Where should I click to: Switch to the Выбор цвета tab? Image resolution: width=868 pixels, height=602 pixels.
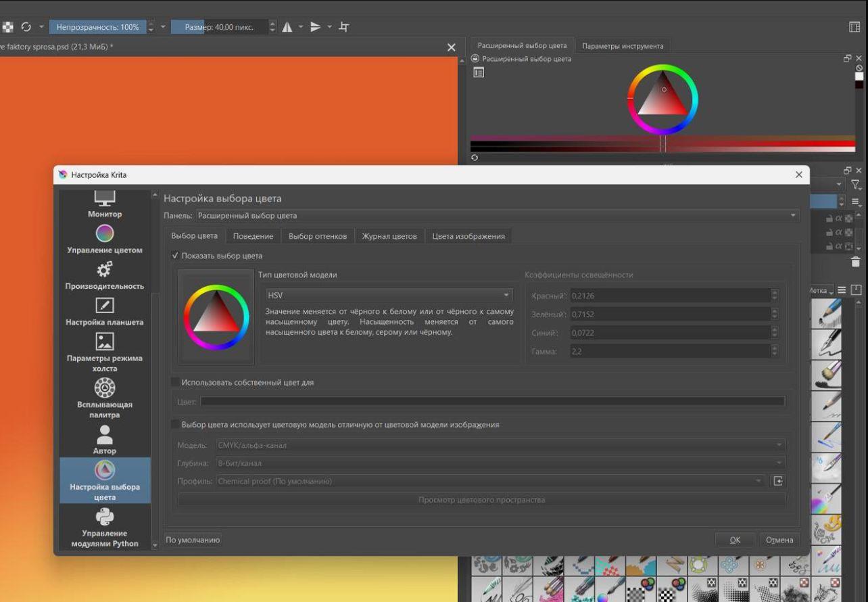(194, 235)
